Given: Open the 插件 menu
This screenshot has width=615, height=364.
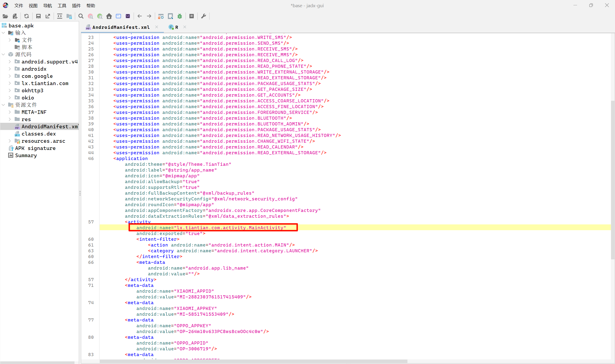Looking at the screenshot, I should (76, 6).
